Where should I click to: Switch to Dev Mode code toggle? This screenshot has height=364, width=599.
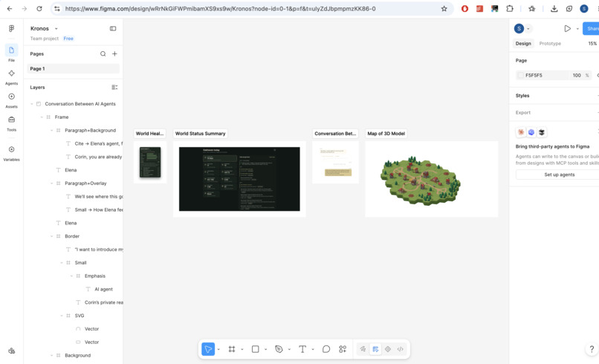400,349
